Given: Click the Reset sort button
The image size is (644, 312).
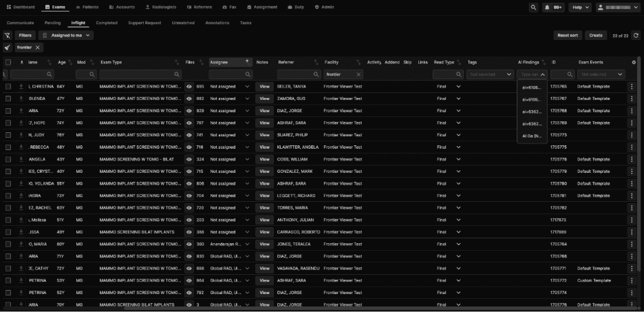Looking at the screenshot, I should pyautogui.click(x=568, y=36).
